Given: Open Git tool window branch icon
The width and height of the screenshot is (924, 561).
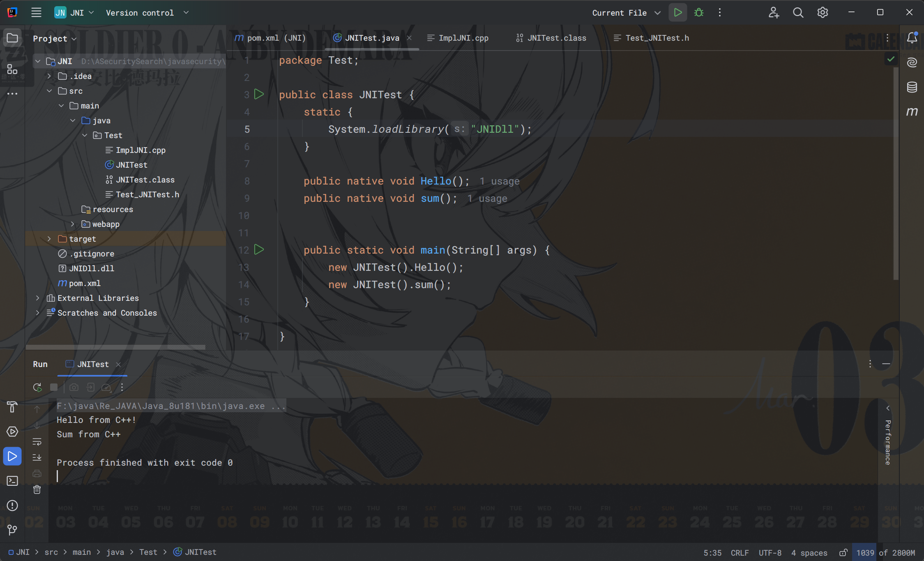Looking at the screenshot, I should (x=12, y=530).
